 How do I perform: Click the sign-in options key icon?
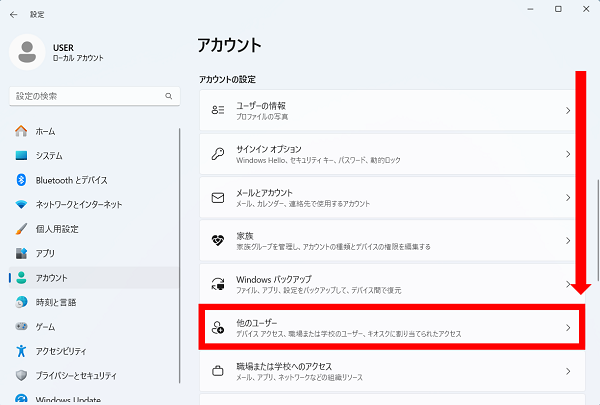click(218, 154)
